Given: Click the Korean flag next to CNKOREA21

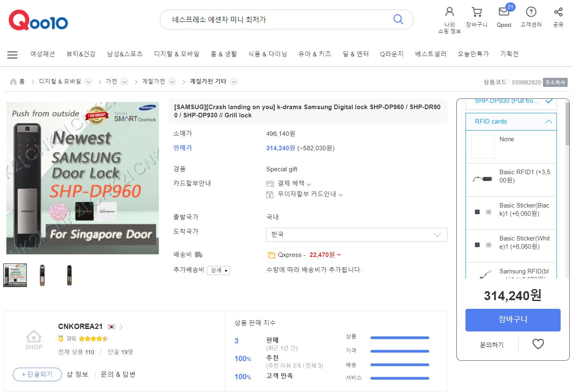Looking at the screenshot, I should 111,327.
